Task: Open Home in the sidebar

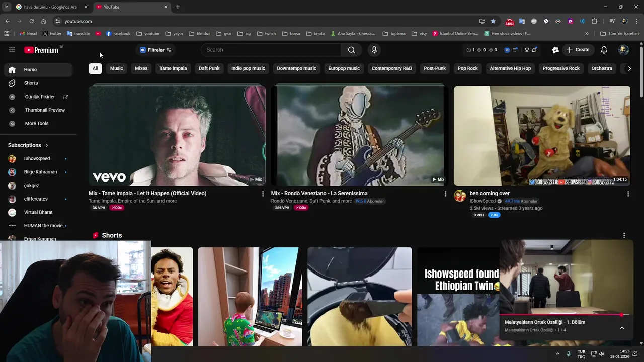Action: pos(38,70)
